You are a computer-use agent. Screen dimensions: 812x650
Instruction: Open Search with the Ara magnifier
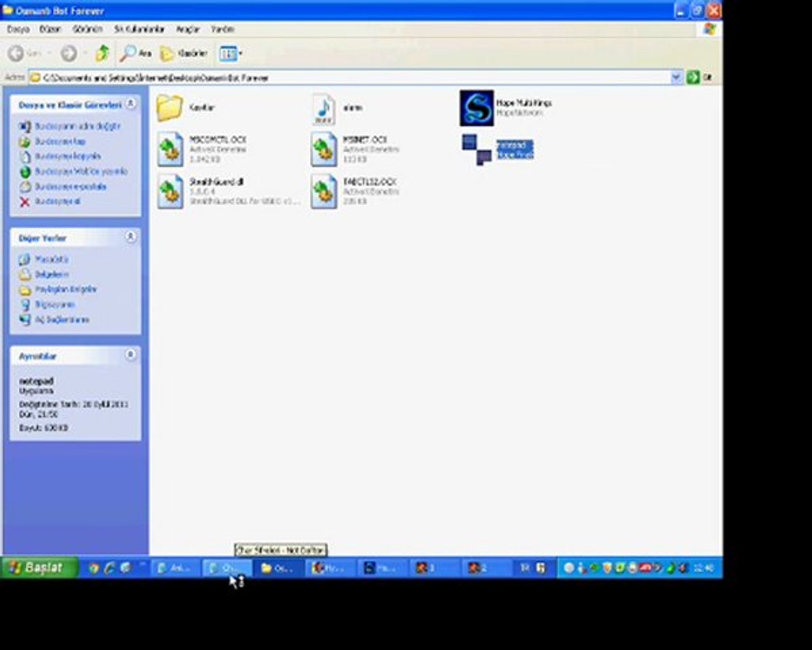(x=136, y=54)
